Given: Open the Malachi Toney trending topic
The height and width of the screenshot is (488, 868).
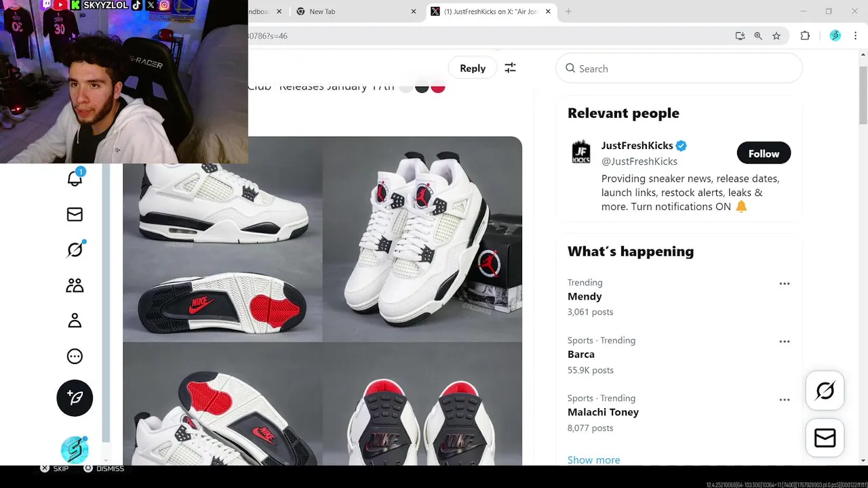Looking at the screenshot, I should [603, 412].
